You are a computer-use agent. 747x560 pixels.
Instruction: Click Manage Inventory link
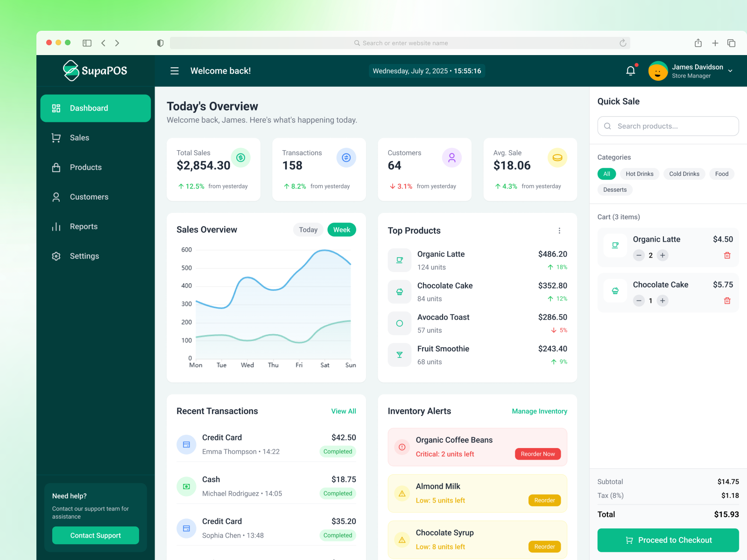click(539, 411)
